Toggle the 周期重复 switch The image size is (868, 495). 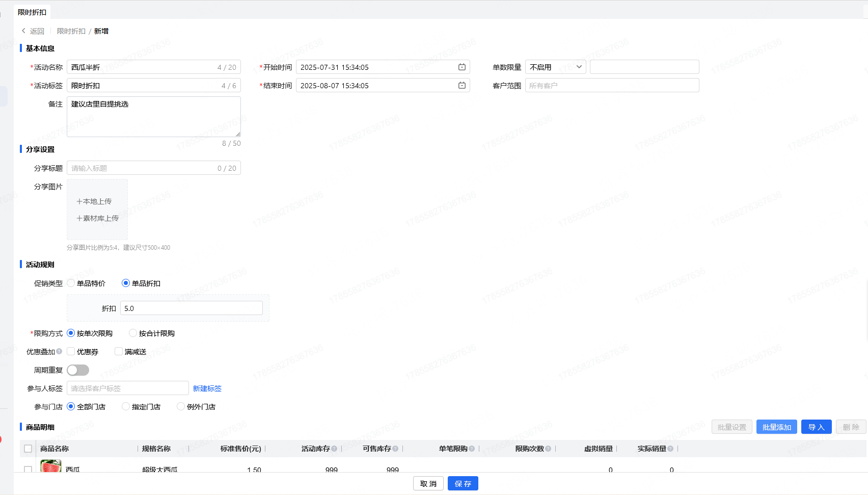click(x=78, y=370)
